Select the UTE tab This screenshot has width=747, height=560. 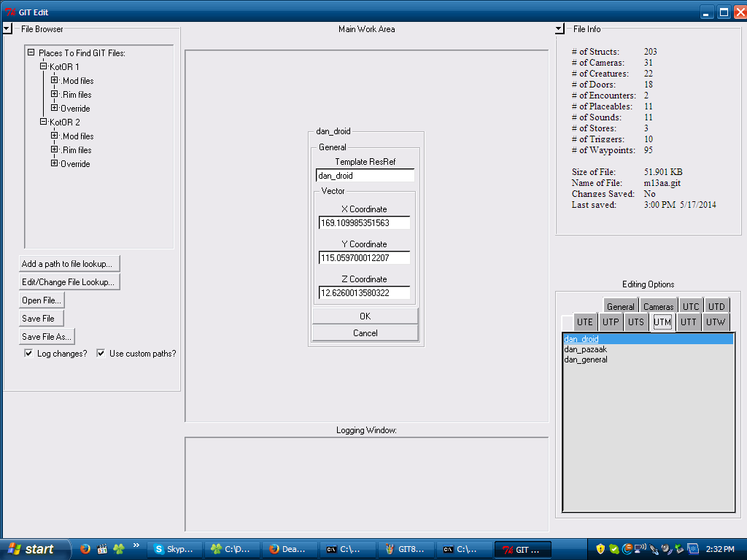pos(584,322)
